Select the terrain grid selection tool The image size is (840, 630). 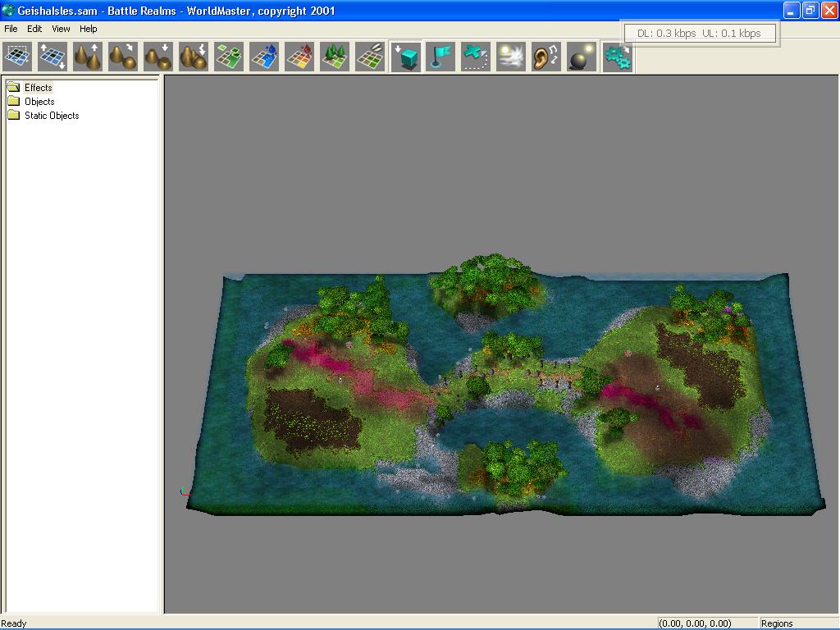tap(16, 57)
